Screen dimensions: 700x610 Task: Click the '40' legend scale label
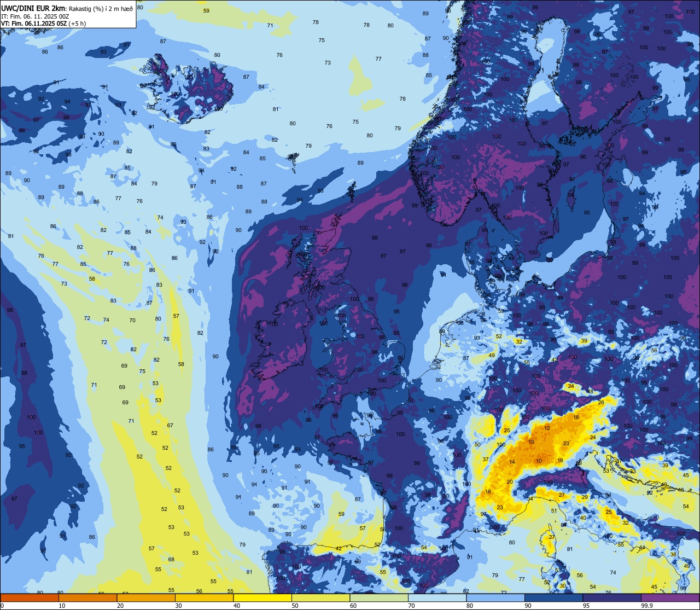click(237, 606)
